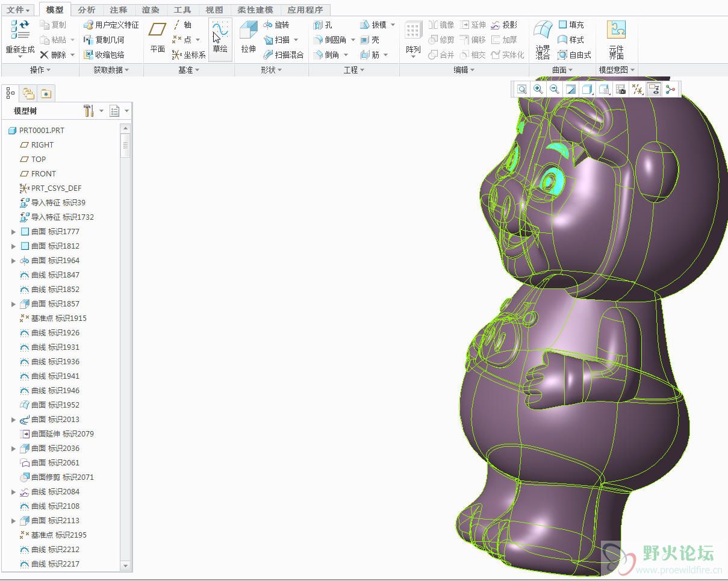728x581 pixels.
Task: Open model tree settings hammer icon
Action: [x=89, y=111]
